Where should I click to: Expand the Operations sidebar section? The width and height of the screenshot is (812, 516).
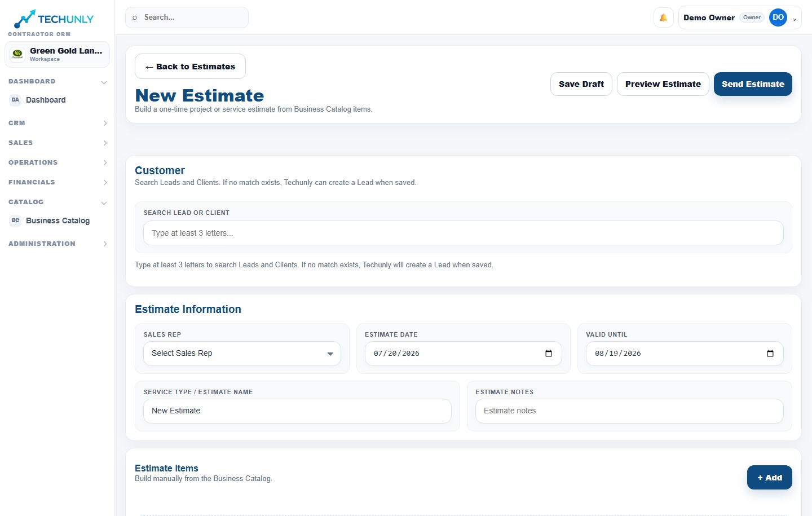point(105,163)
